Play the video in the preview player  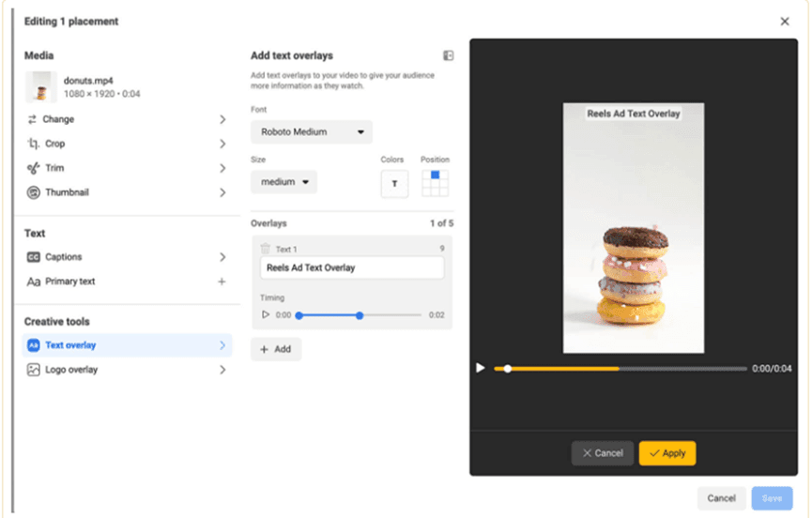point(481,368)
